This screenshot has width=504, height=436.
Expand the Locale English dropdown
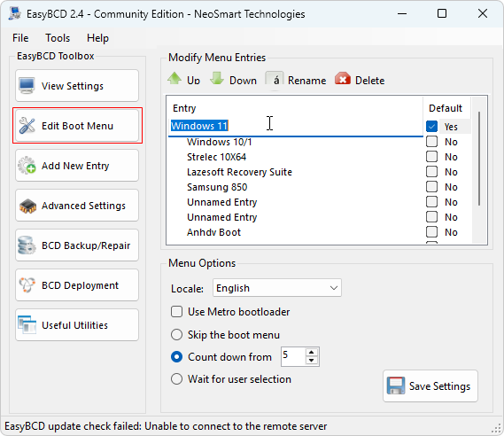pyautogui.click(x=277, y=288)
